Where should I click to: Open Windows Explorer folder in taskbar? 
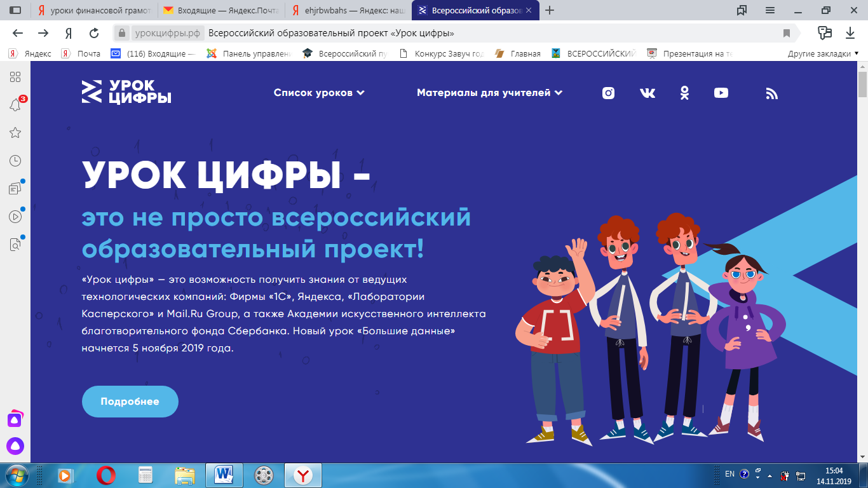[x=184, y=475]
